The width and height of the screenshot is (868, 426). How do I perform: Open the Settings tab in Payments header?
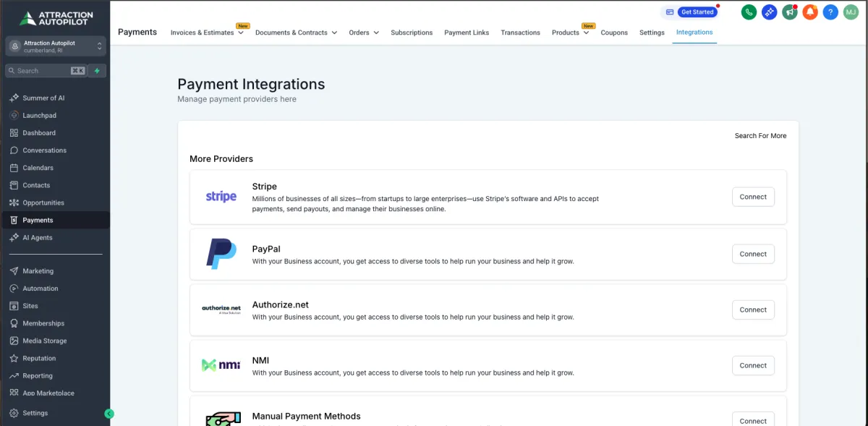[x=652, y=33]
